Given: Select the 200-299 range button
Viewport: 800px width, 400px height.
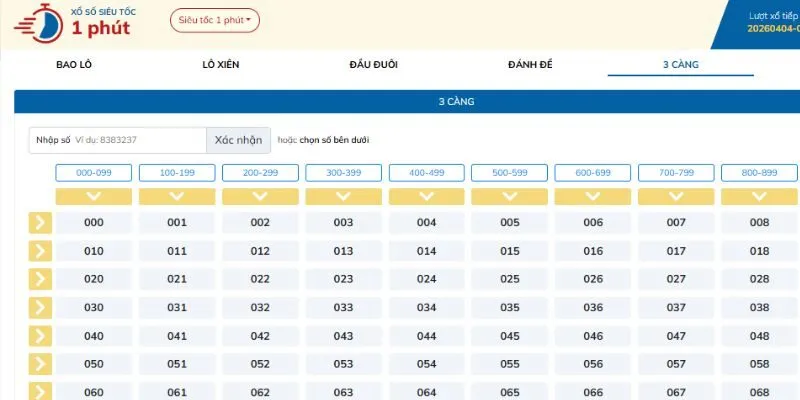Looking at the screenshot, I should [260, 173].
